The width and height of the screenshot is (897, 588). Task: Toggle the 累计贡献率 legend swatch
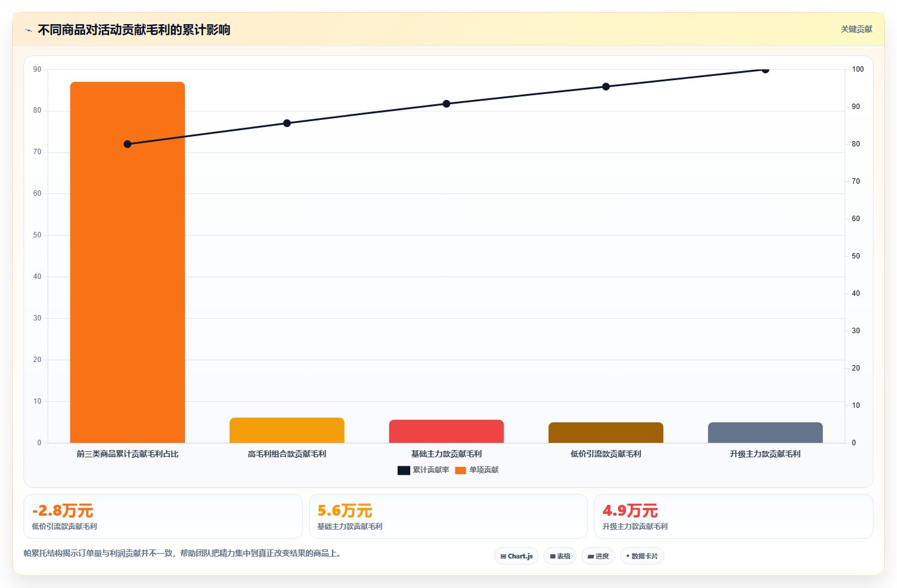[404, 471]
